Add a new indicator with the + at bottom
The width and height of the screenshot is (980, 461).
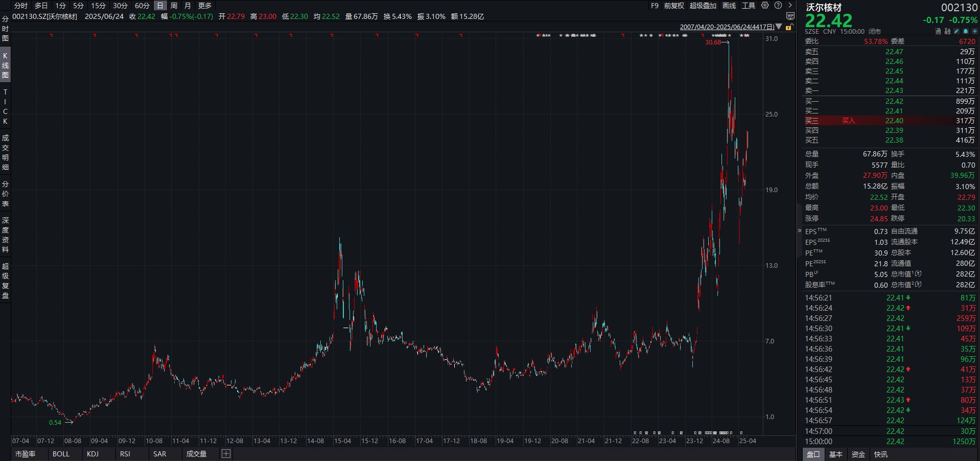(225, 454)
